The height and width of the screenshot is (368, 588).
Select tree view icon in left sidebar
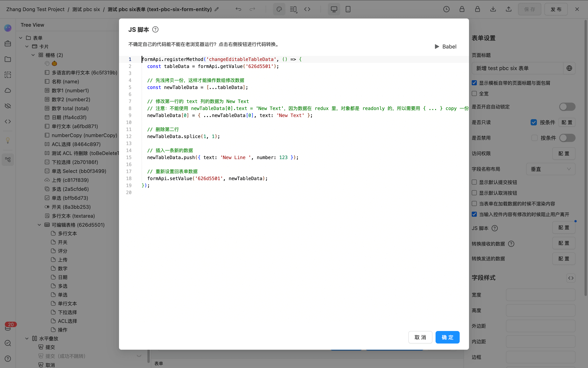[8, 160]
